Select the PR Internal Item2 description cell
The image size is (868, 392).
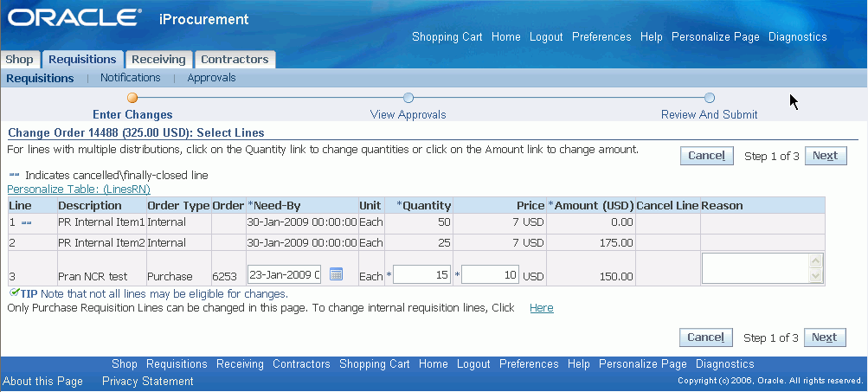coord(101,242)
